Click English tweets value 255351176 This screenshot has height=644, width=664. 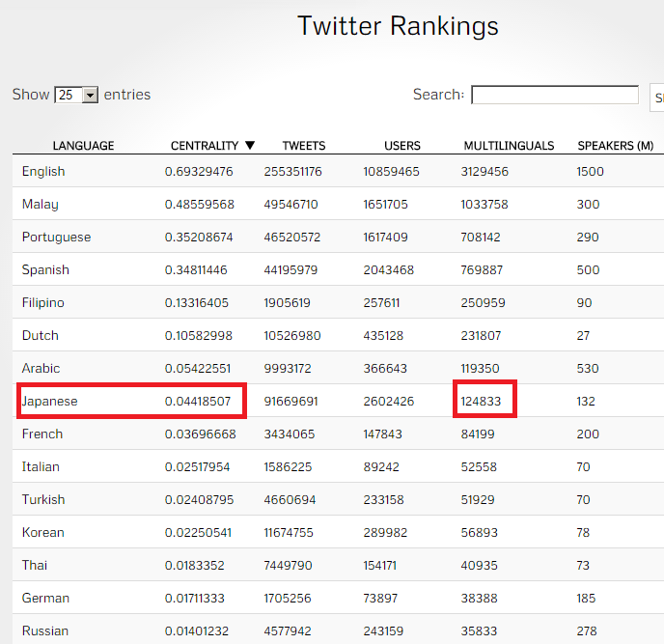coord(293,172)
